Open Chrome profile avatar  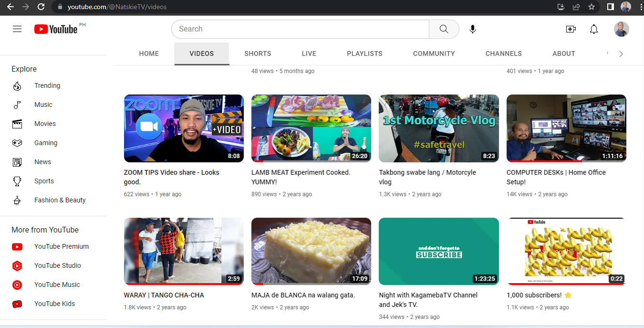[x=625, y=7]
